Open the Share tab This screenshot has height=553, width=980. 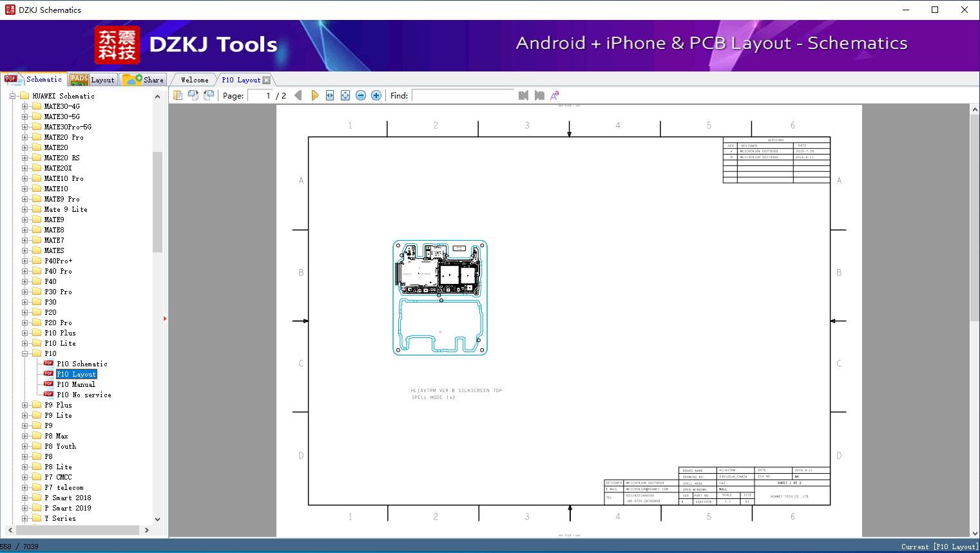[143, 80]
